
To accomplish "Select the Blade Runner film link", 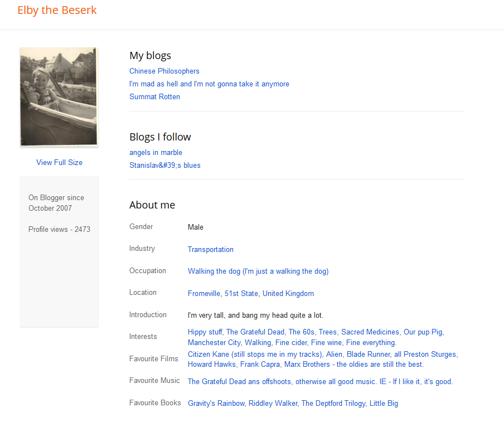I will (369, 354).
